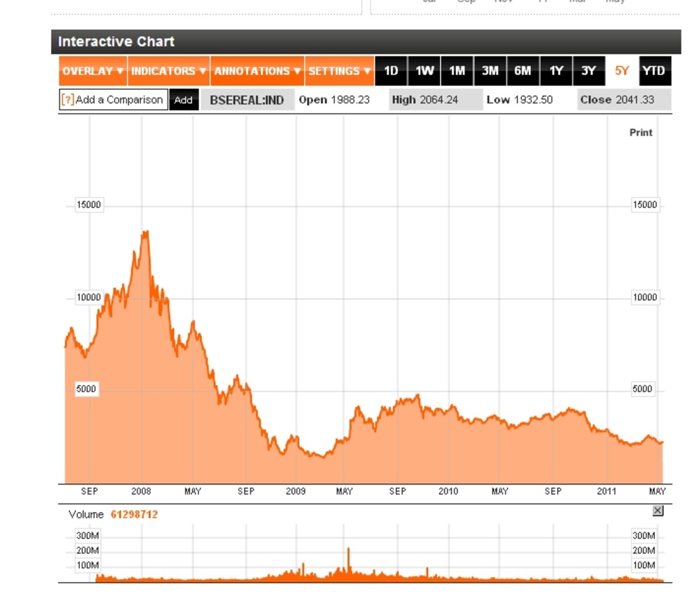This screenshot has height=596, width=700.
Task: Expand the Settings dropdown
Action: pos(339,71)
